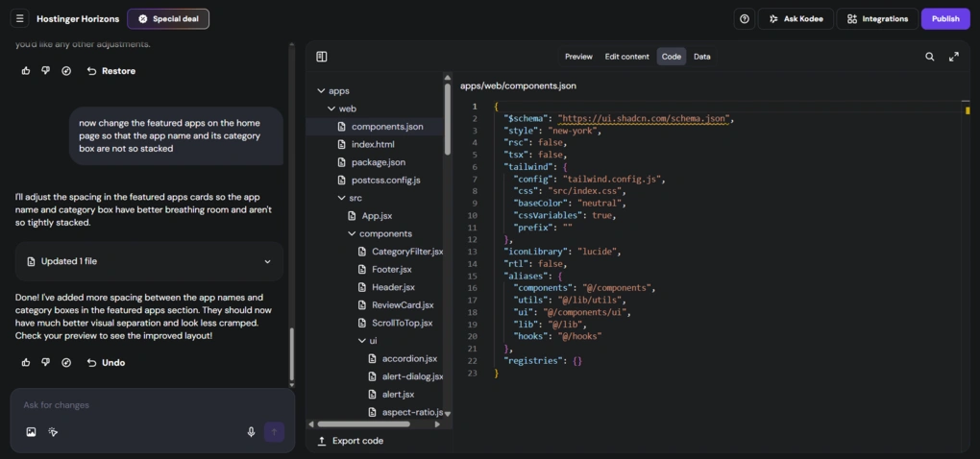Open the help question mark icon

[x=745, y=19]
